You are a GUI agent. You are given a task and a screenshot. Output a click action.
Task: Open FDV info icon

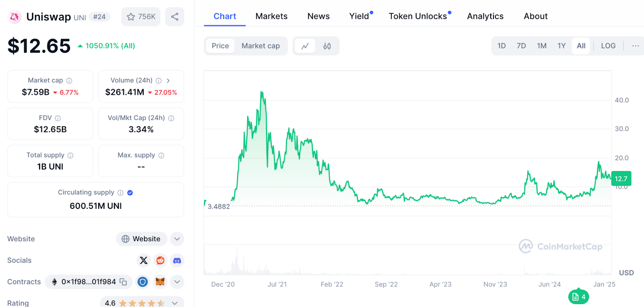[x=58, y=118]
